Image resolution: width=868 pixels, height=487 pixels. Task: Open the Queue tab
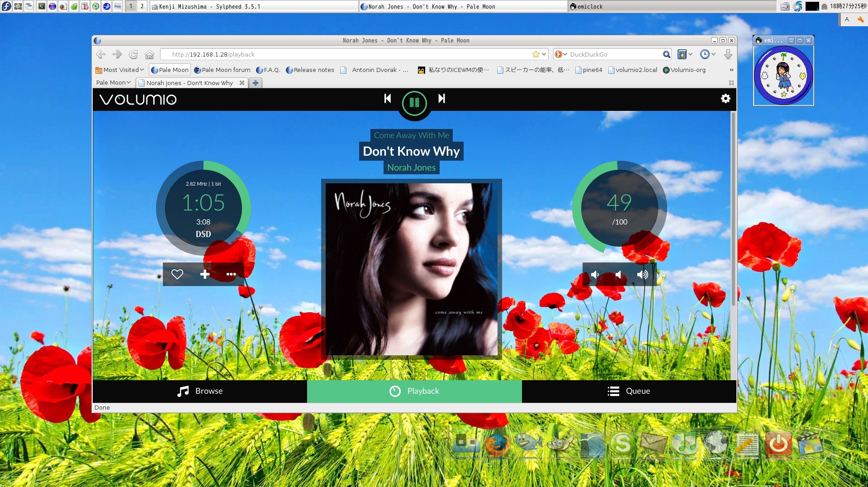629,391
